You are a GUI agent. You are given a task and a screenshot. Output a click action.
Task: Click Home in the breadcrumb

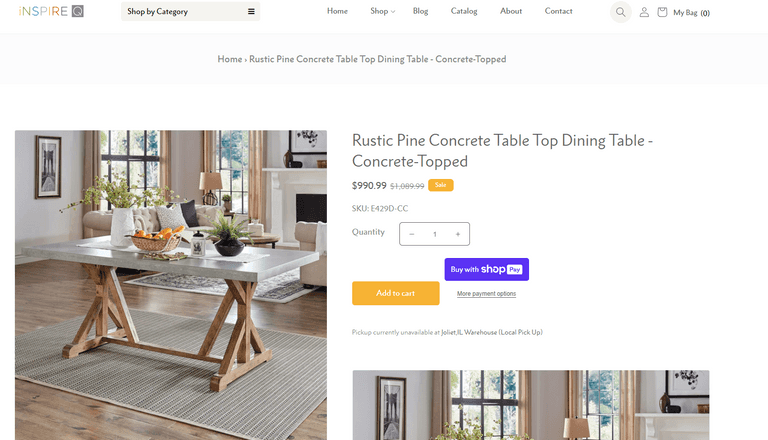pyautogui.click(x=230, y=59)
